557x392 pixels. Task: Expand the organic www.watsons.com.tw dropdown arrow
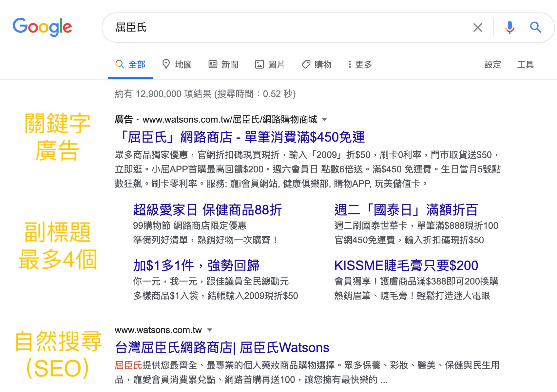click(x=210, y=330)
